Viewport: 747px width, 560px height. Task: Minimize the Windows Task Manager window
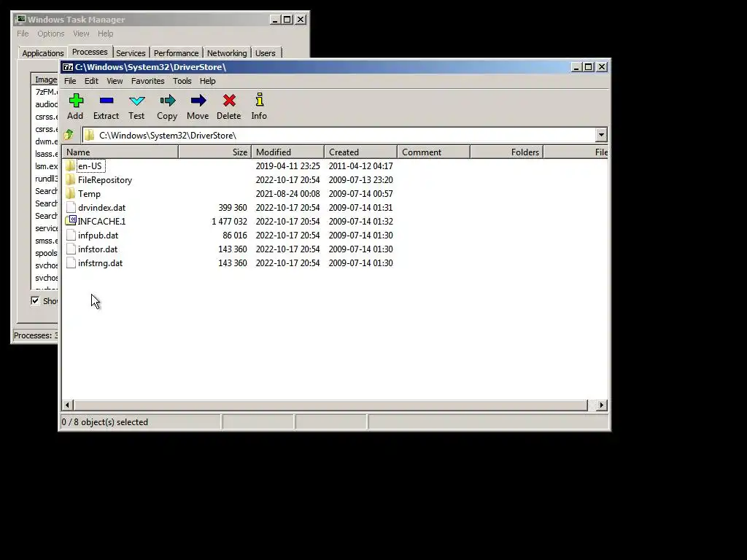coord(275,20)
